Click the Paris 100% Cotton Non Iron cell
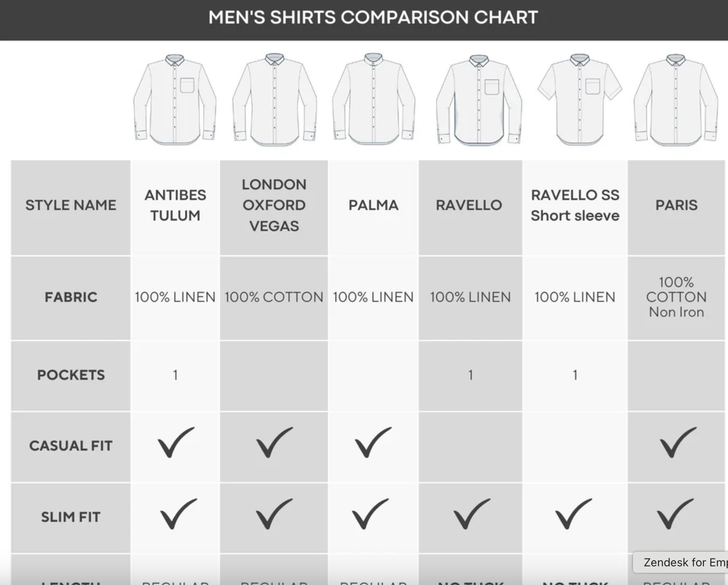 pyautogui.click(x=676, y=297)
